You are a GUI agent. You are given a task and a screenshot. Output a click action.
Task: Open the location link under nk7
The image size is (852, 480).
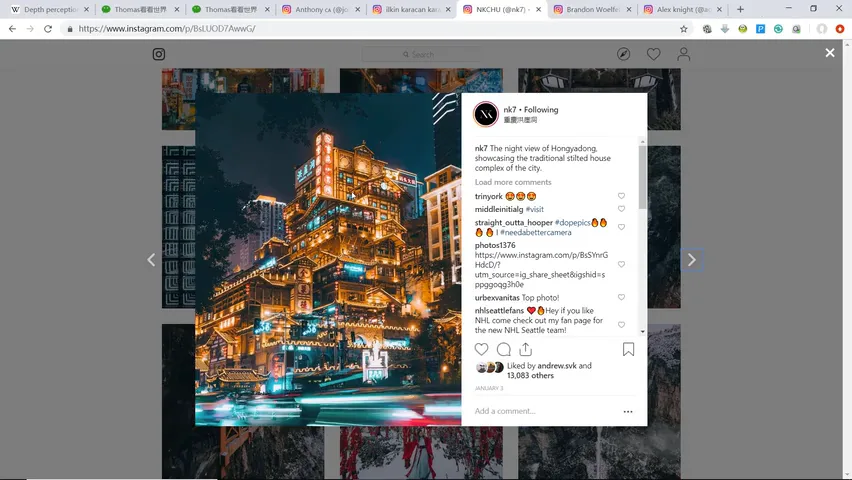520,120
